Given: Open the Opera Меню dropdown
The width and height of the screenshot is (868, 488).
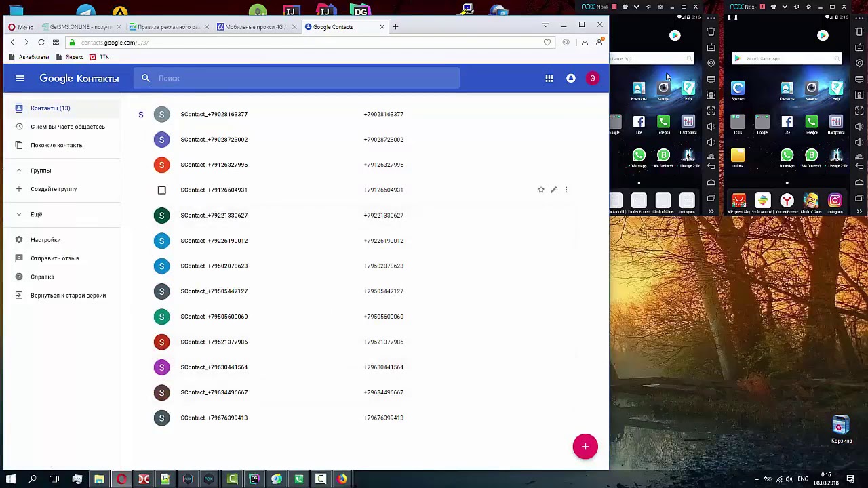Looking at the screenshot, I should point(20,27).
